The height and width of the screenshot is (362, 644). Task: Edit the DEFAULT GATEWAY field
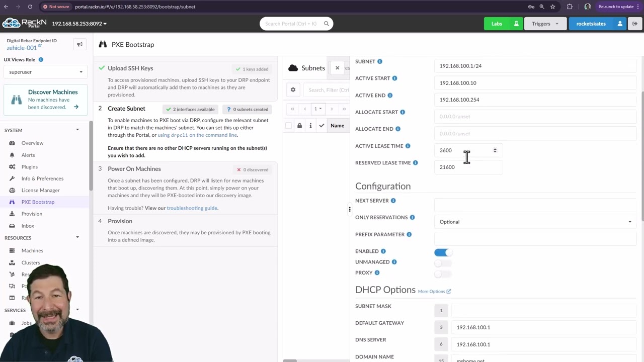pos(544,327)
